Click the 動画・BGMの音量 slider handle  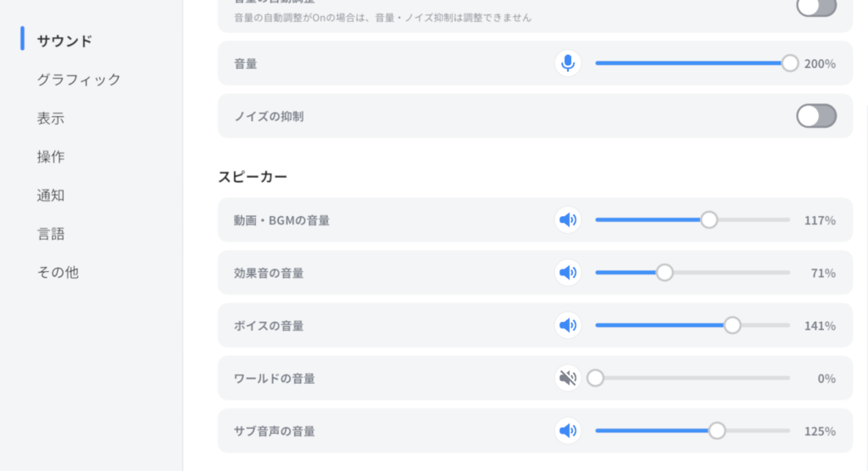[x=709, y=220]
